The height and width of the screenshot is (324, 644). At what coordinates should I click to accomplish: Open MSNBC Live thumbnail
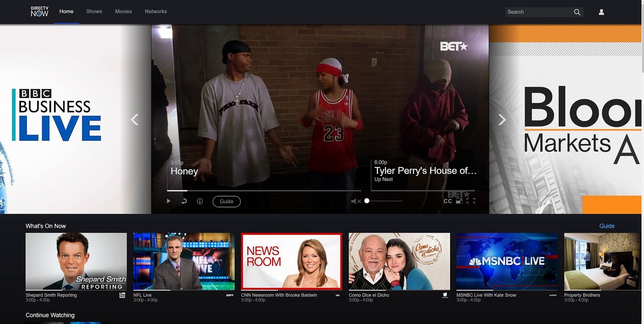click(507, 261)
